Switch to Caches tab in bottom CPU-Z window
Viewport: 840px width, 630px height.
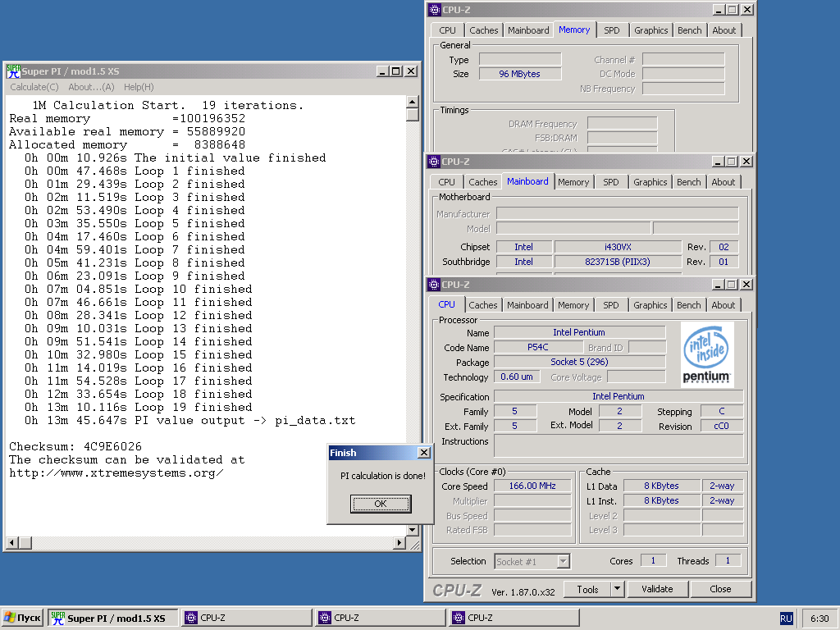(482, 305)
